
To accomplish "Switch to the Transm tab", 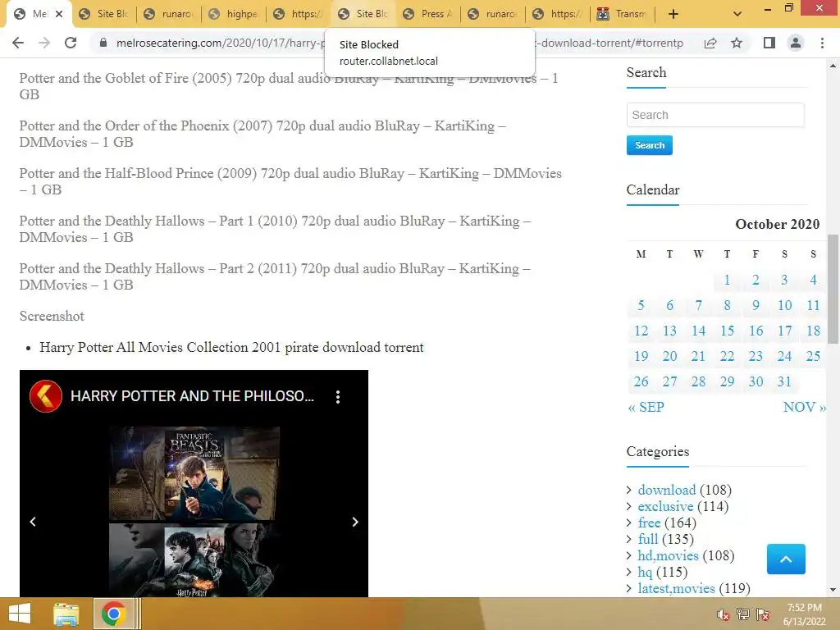I will pos(623,14).
